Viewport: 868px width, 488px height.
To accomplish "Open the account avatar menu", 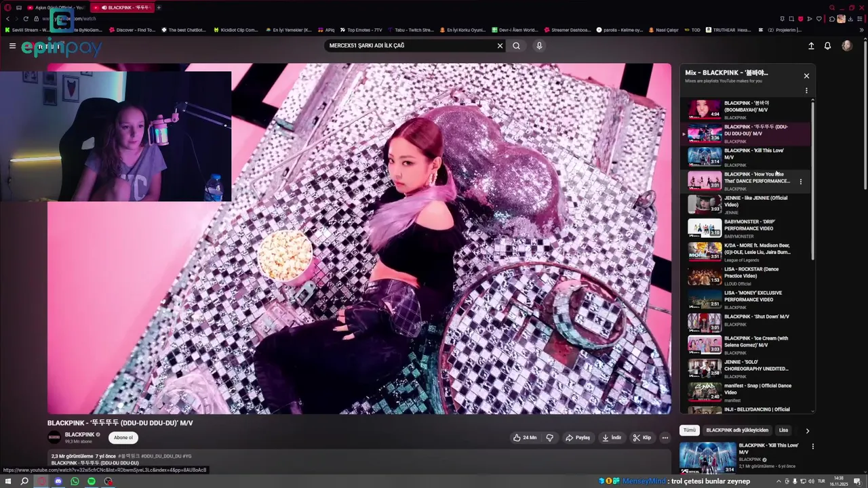I will 846,46.
